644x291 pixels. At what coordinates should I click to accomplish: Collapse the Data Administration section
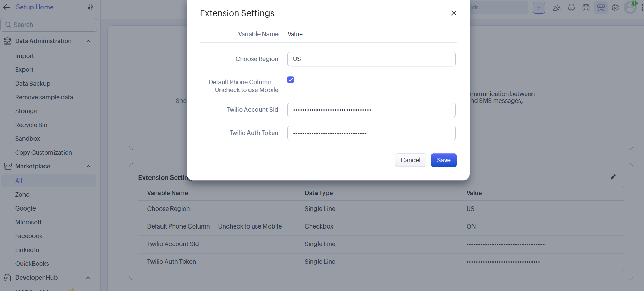[x=88, y=41]
